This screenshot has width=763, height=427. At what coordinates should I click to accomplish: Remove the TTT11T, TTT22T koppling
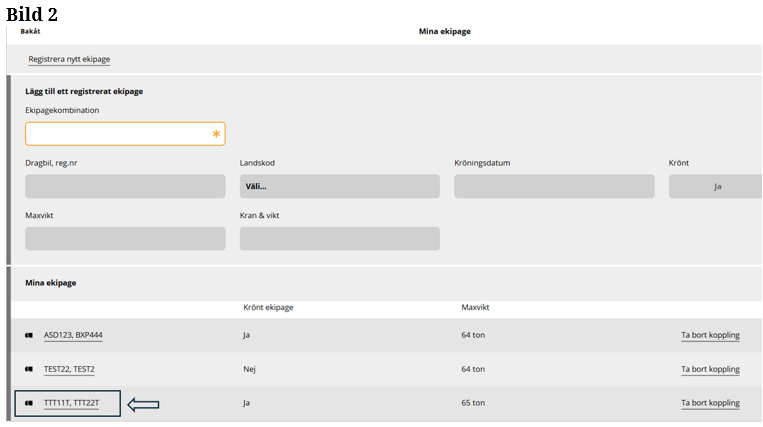tap(710, 404)
